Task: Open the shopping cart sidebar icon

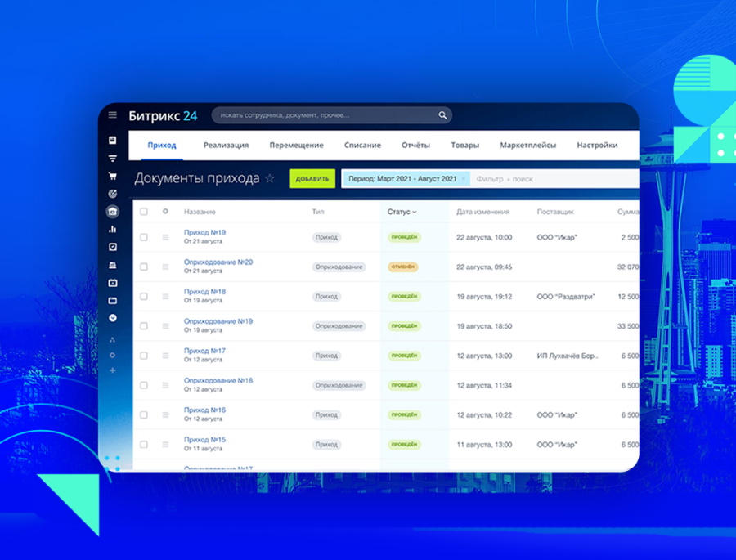Action: click(113, 176)
